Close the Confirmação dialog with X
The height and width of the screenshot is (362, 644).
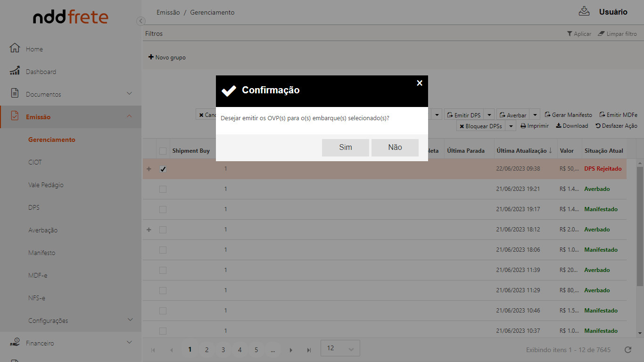coord(420,83)
